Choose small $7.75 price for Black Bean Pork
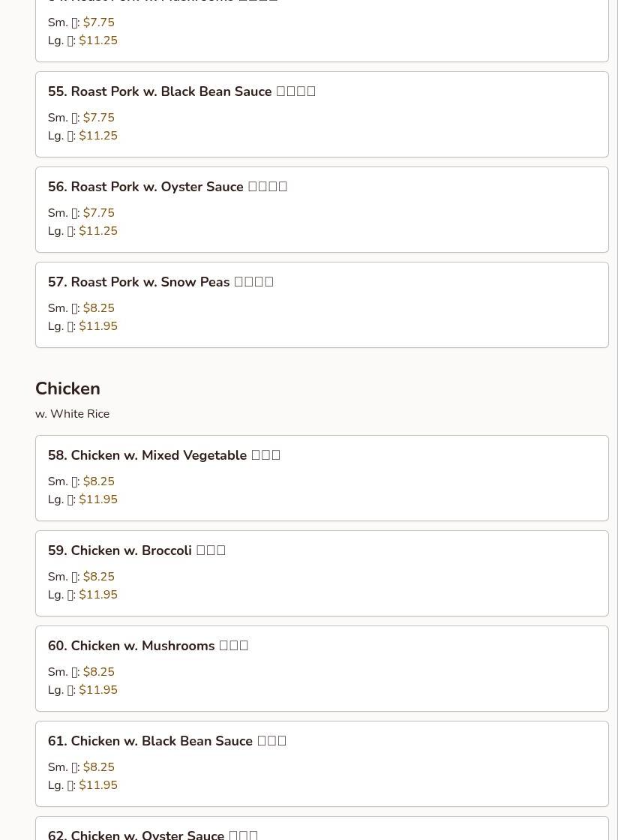 pyautogui.click(x=98, y=118)
